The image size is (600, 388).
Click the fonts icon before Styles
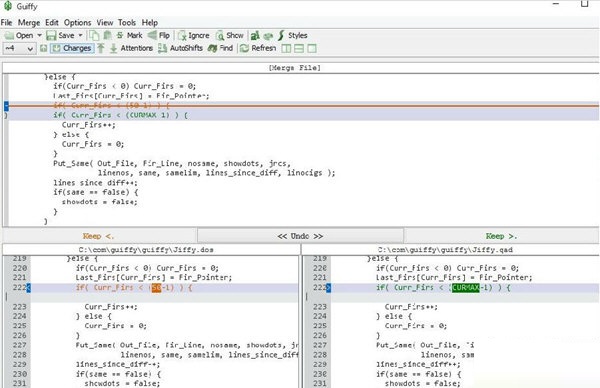pyautogui.click(x=255, y=36)
